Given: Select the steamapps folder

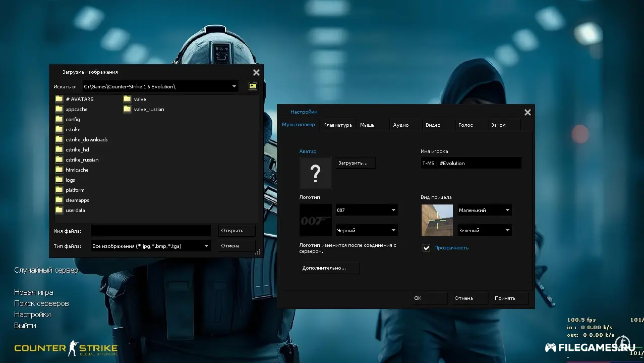Looking at the screenshot, I should pos(72,200).
